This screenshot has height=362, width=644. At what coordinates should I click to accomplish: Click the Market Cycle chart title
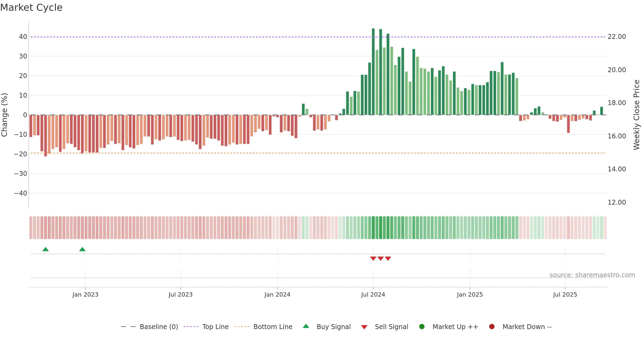[31, 8]
